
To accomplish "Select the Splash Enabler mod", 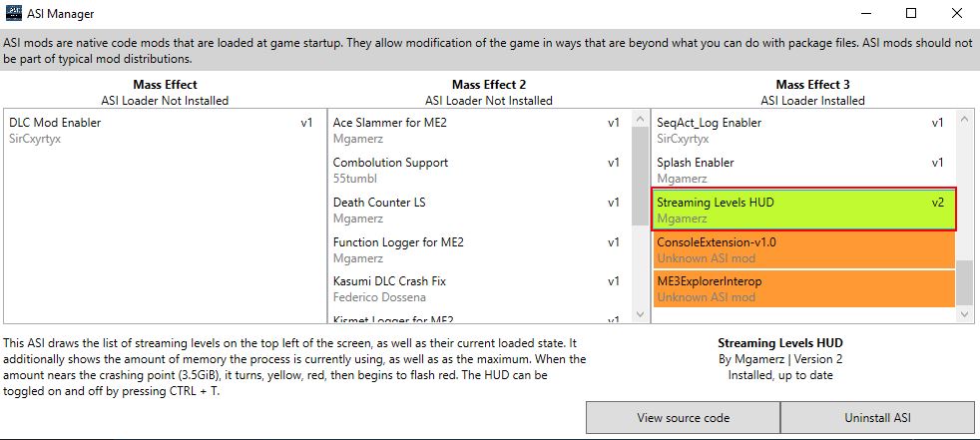I will (804, 170).
